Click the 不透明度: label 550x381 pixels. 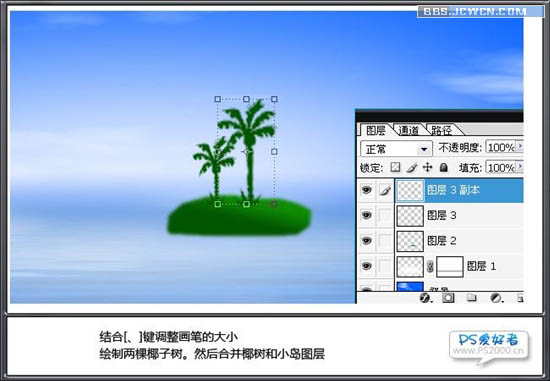pyautogui.click(x=460, y=148)
